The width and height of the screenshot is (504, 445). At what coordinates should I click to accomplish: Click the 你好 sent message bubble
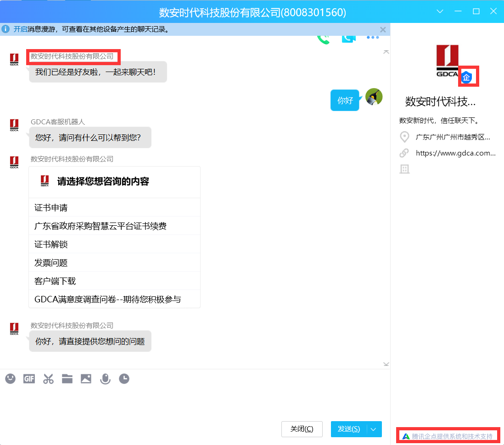[x=345, y=100]
